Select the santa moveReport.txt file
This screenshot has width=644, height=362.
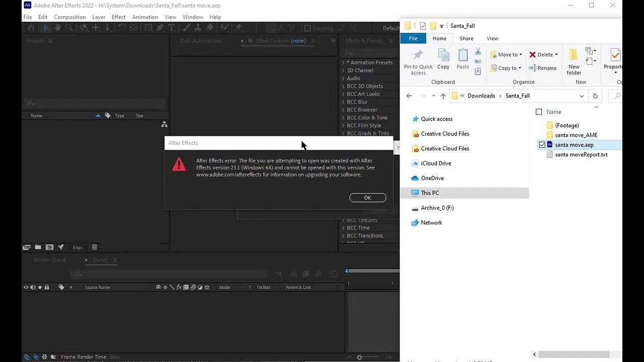click(x=581, y=155)
